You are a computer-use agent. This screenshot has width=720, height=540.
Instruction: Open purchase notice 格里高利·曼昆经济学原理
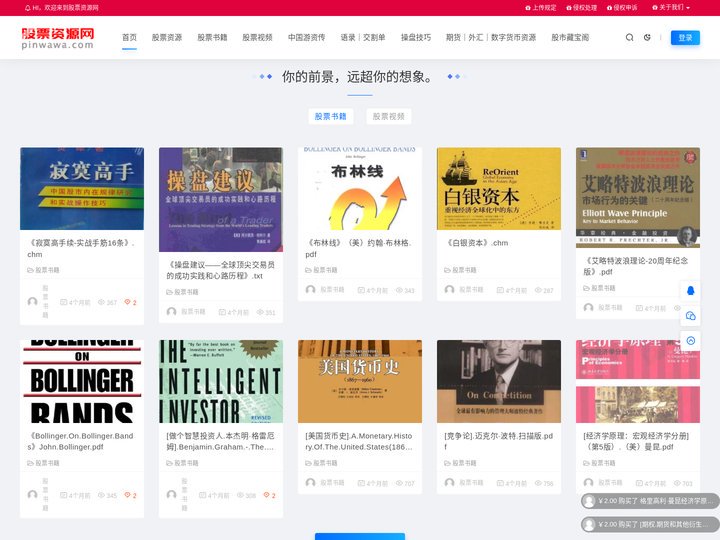click(x=650, y=501)
